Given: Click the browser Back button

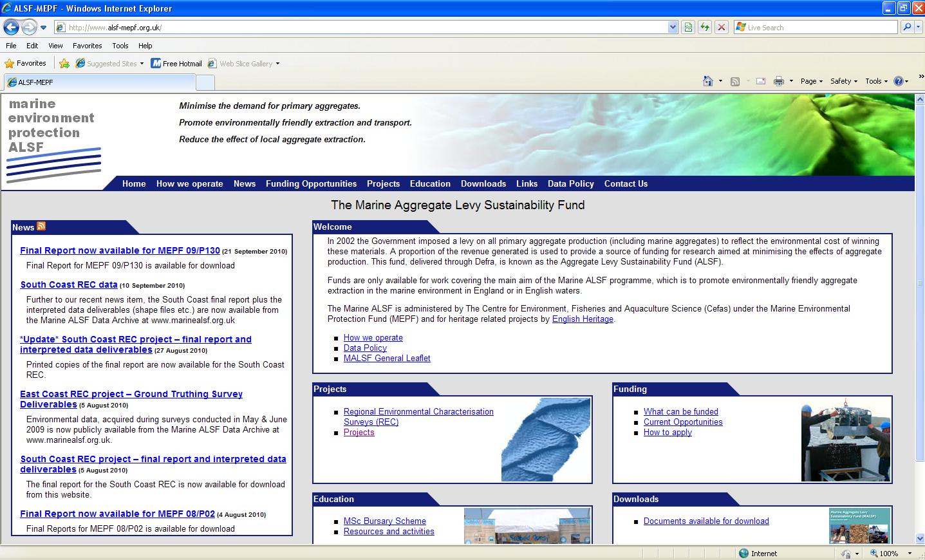Looking at the screenshot, I should (11, 27).
